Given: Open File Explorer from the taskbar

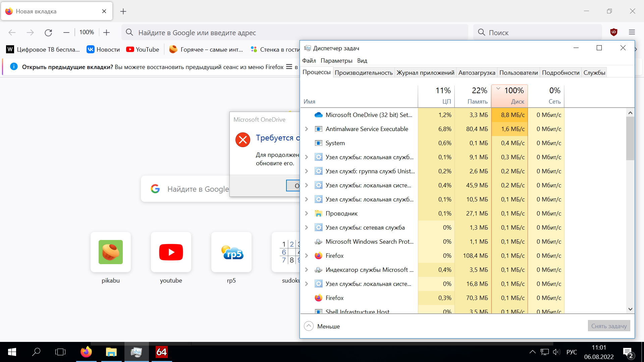Looking at the screenshot, I should point(111,352).
